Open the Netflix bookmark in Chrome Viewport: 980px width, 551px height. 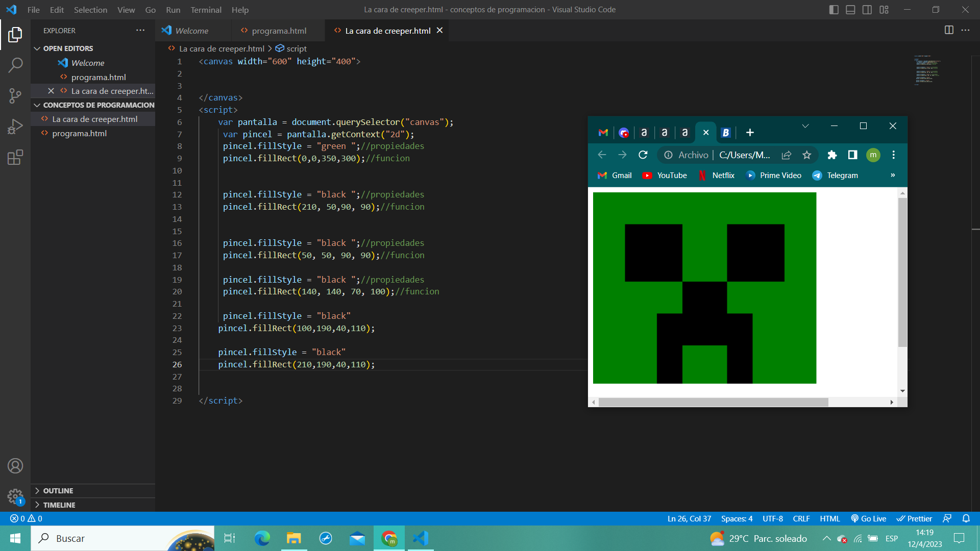tap(717, 175)
